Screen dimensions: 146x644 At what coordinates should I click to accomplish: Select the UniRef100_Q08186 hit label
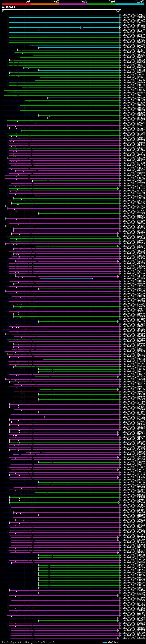click(134, 281)
